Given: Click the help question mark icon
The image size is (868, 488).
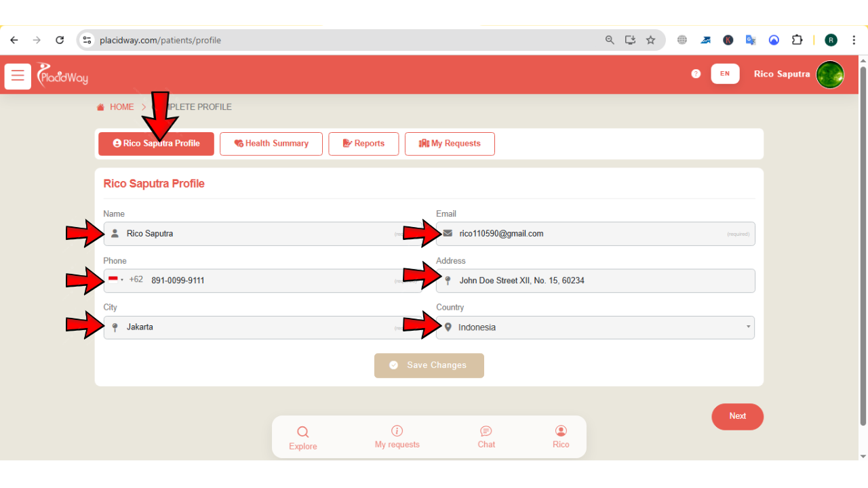Looking at the screenshot, I should tap(696, 74).
